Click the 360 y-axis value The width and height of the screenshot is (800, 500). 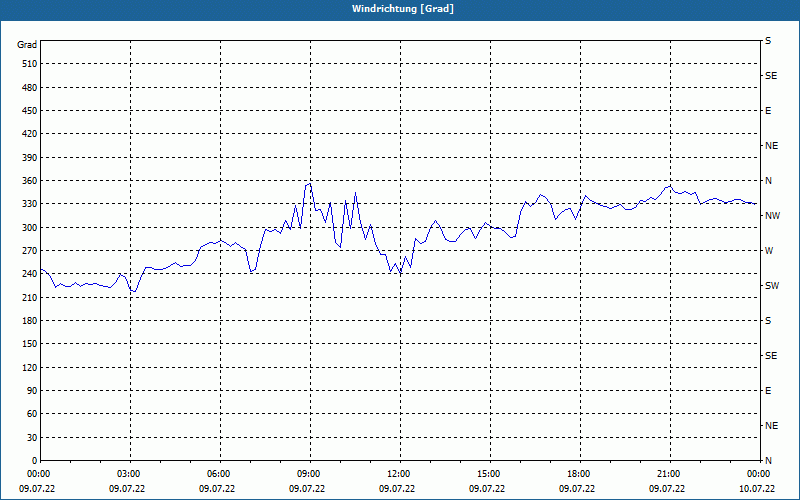[30, 181]
